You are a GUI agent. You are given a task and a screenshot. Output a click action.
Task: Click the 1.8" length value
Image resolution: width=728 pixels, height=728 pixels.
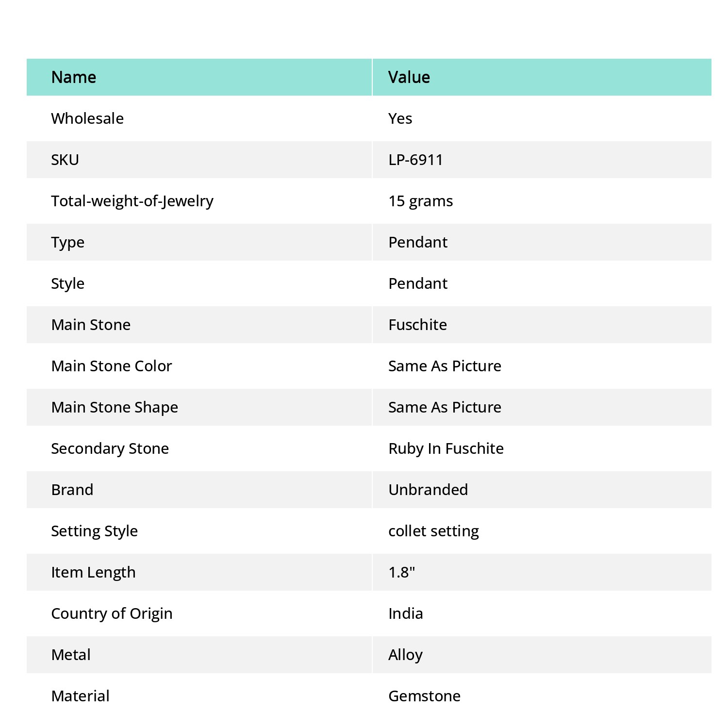(402, 572)
